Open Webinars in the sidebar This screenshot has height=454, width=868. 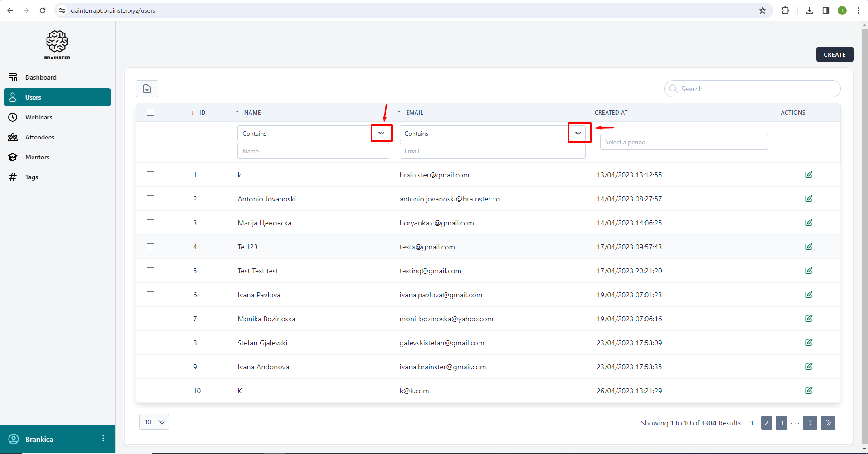[x=38, y=117]
